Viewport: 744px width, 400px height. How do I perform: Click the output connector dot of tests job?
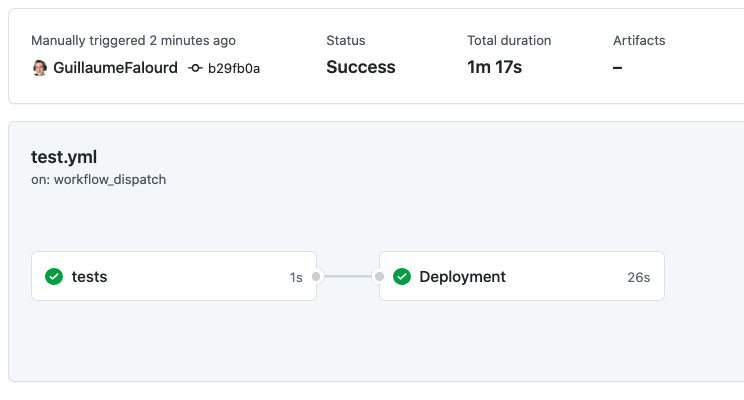(x=316, y=277)
